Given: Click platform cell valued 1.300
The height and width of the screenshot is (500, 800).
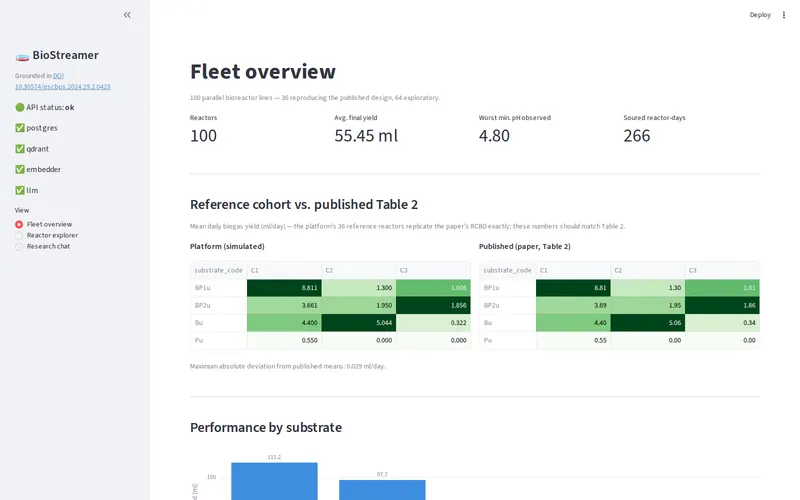Looking at the screenshot, I should tap(359, 288).
